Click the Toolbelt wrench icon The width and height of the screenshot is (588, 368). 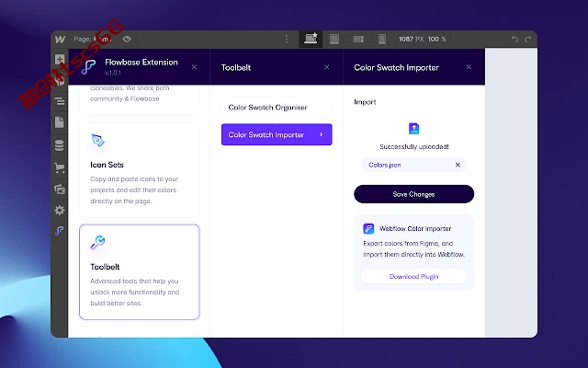click(x=98, y=243)
